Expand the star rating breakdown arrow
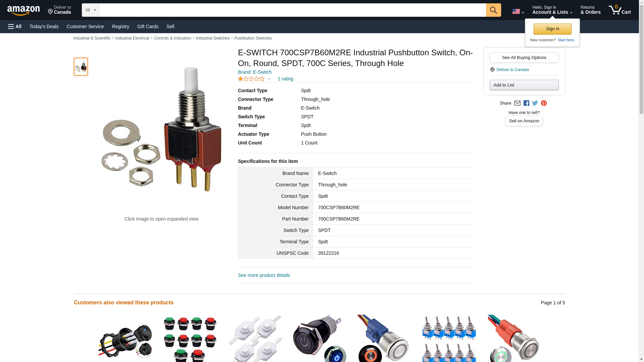 pyautogui.click(x=269, y=79)
